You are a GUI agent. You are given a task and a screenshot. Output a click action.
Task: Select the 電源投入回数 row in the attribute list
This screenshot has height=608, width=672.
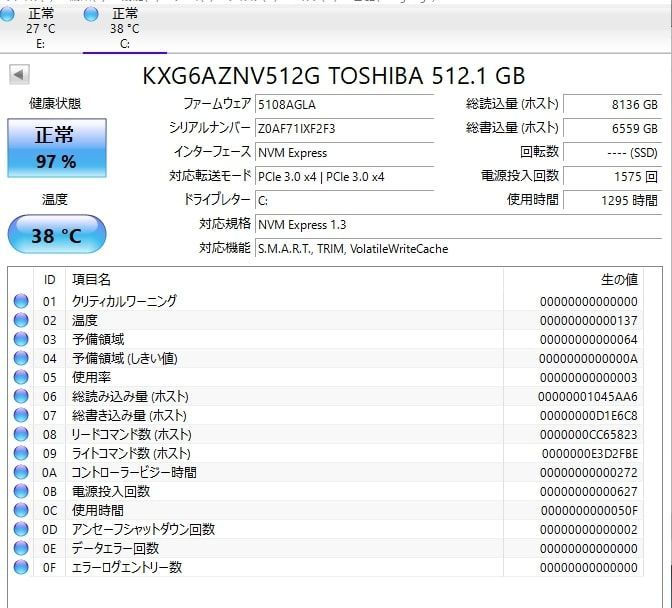click(x=326, y=491)
